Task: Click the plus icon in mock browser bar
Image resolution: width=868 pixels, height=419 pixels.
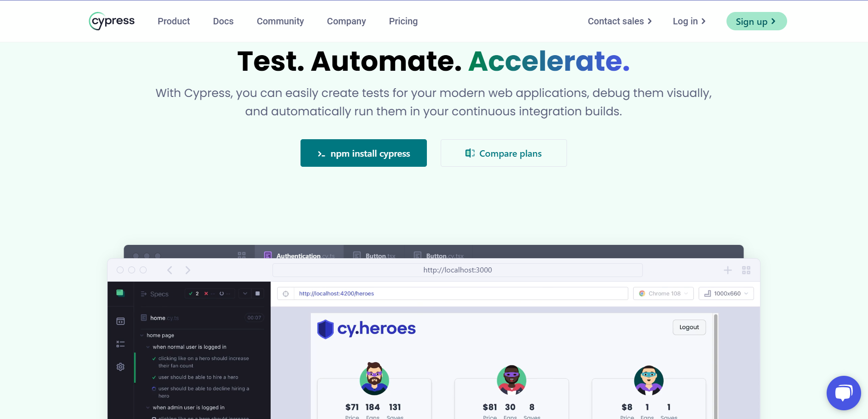Action: click(x=728, y=270)
